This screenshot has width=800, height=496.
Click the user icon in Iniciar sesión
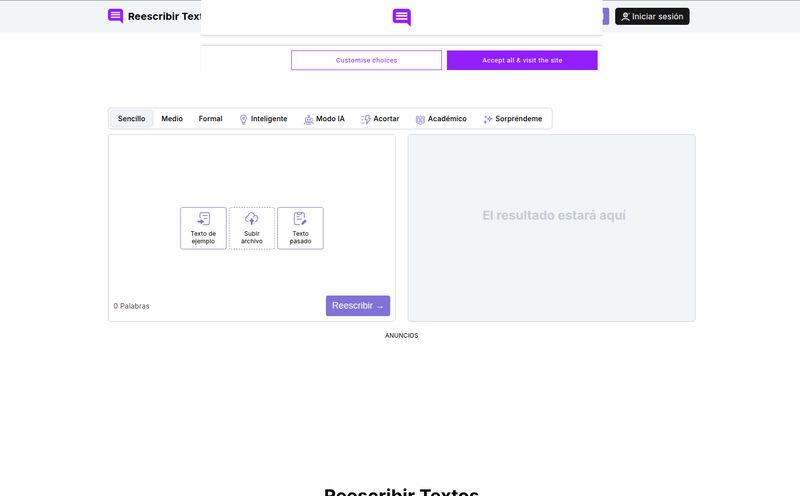coord(625,16)
